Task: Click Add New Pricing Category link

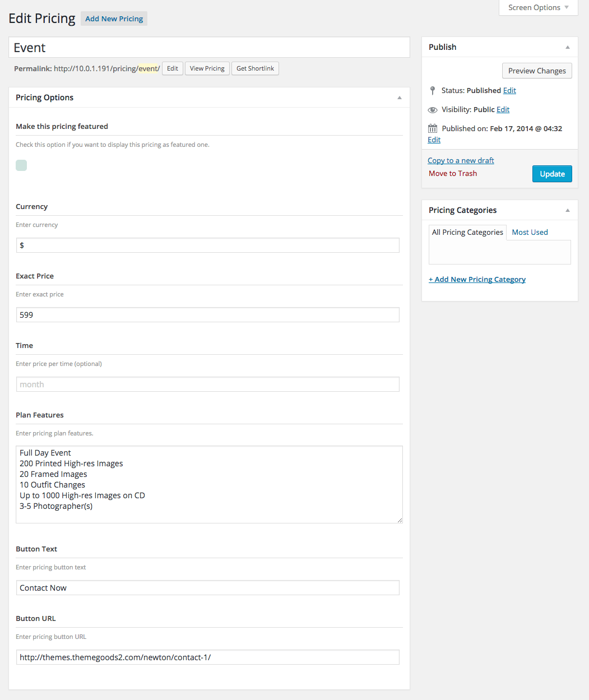Action: pos(477,279)
